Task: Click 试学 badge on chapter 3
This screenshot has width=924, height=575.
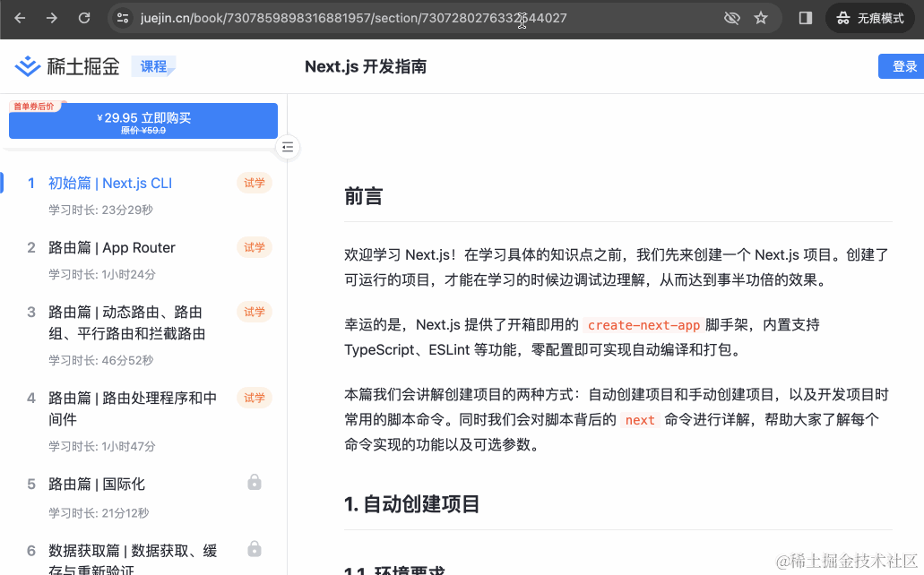Action: coord(255,313)
